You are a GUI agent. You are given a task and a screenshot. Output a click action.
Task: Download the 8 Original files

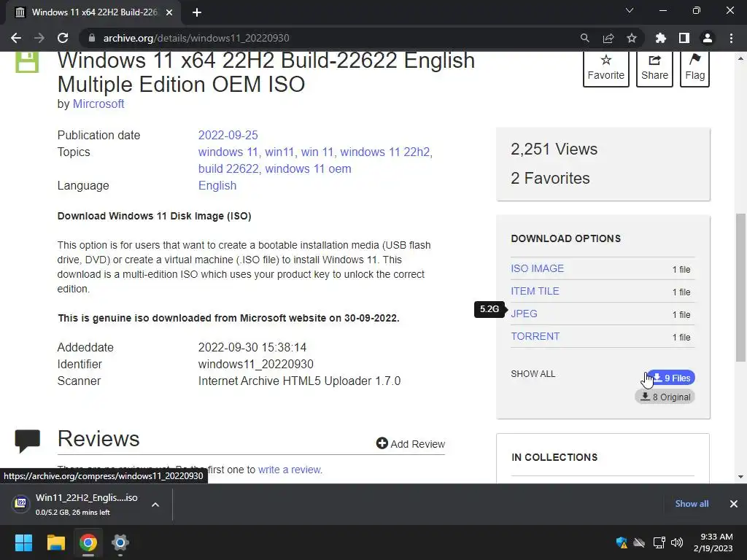(665, 397)
